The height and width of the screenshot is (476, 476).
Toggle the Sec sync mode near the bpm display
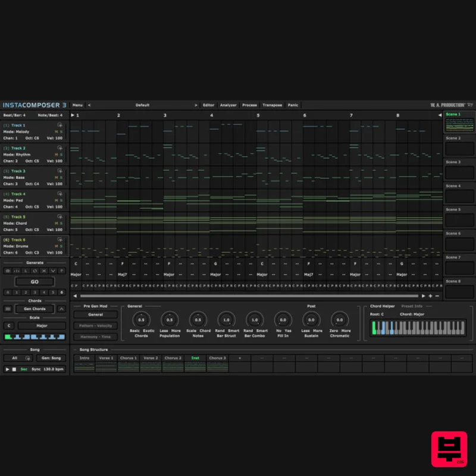click(23, 368)
